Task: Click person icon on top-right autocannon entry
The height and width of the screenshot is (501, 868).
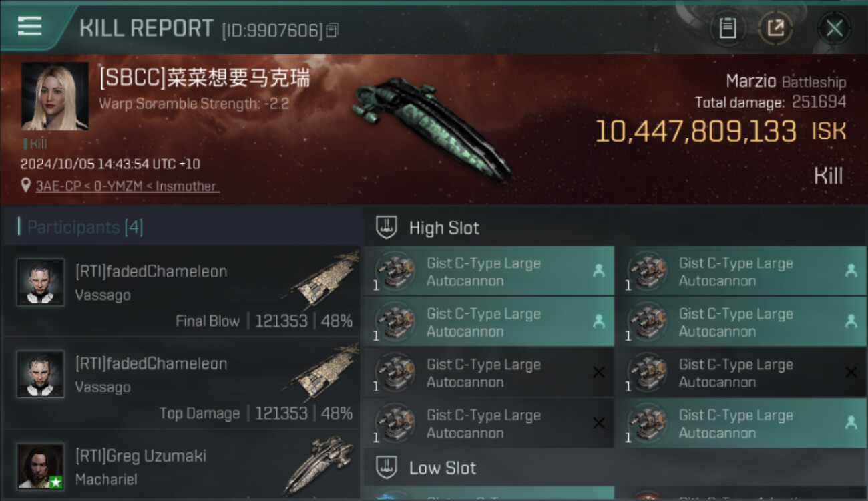Action: 851,271
